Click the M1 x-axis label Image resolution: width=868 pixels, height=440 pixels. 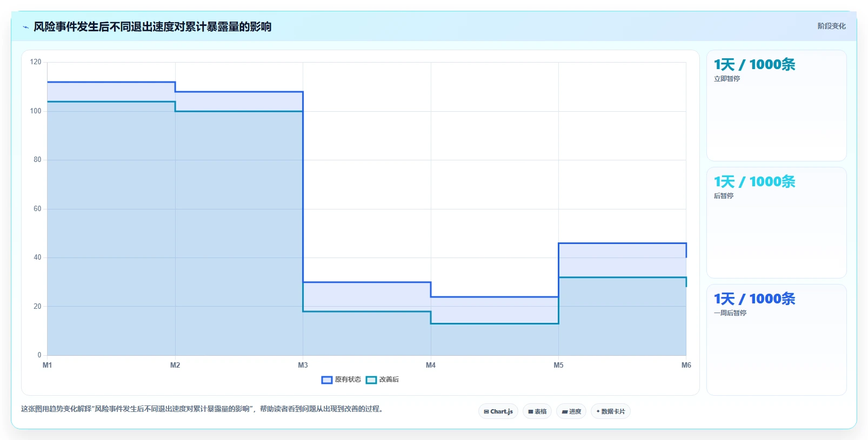coord(48,365)
